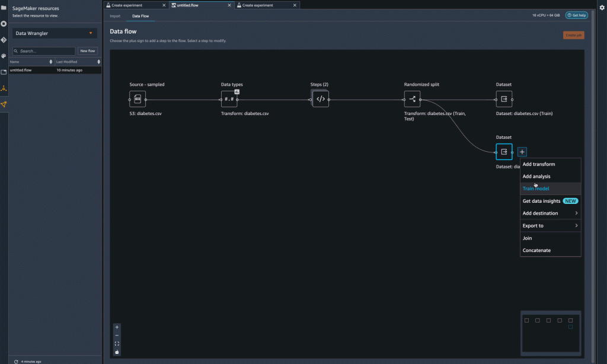This screenshot has width=607, height=364.
Task: Switch to the Import tab
Action: pyautogui.click(x=115, y=16)
